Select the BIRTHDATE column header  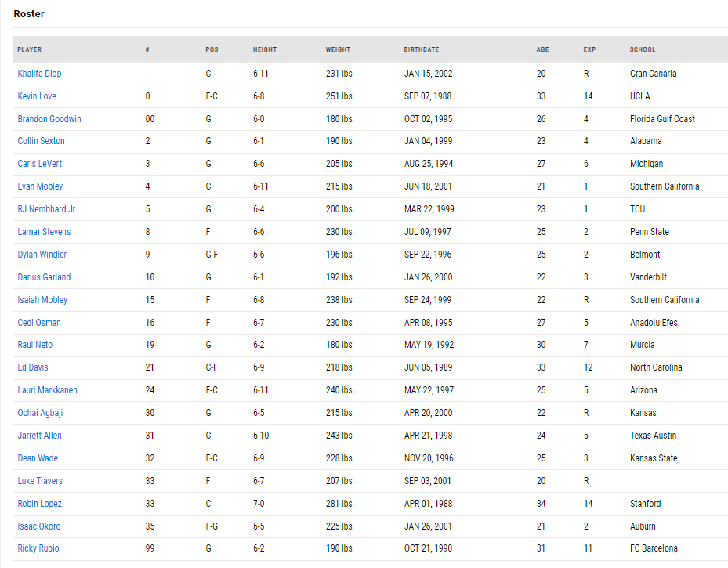click(x=421, y=49)
